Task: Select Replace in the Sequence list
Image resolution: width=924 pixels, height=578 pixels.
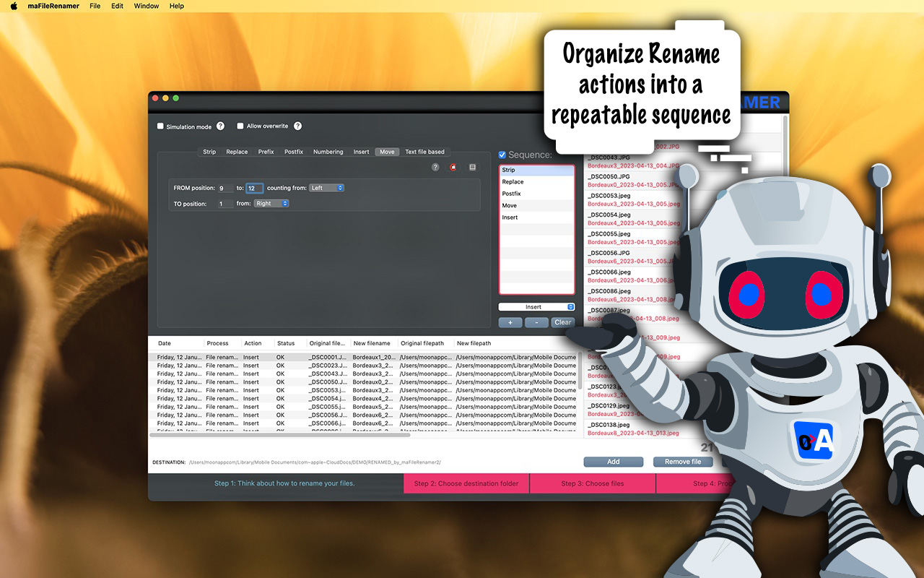Action: tap(537, 182)
